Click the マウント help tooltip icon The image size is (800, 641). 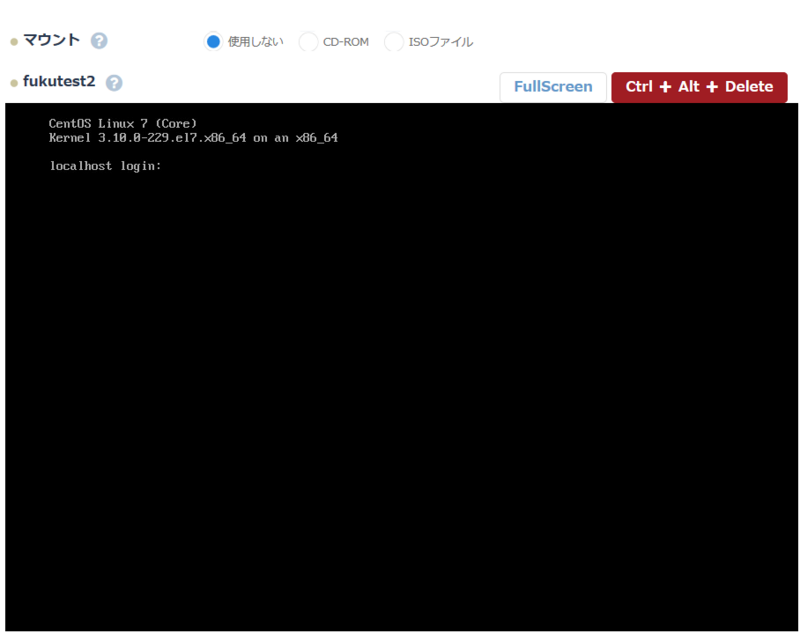point(97,40)
